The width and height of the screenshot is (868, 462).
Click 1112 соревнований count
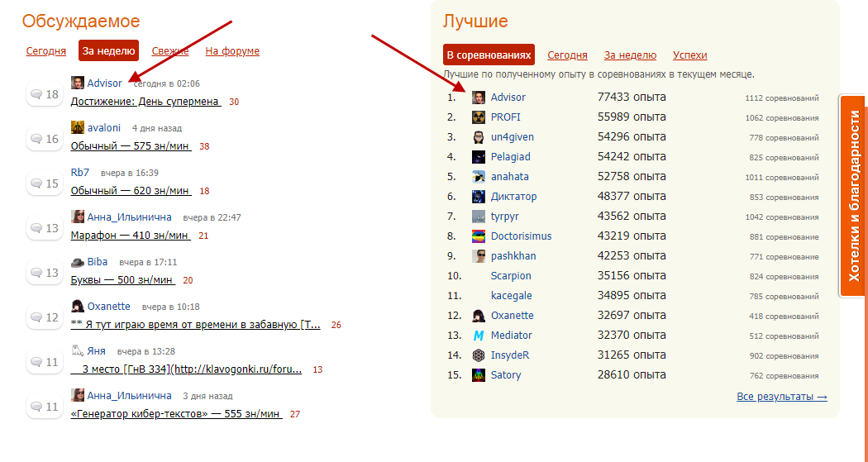coord(782,98)
